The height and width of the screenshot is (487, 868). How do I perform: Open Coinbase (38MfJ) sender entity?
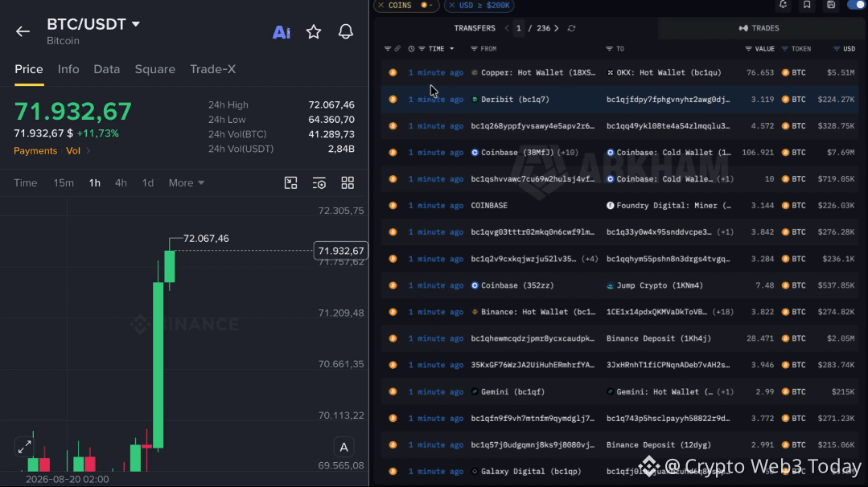(x=512, y=153)
